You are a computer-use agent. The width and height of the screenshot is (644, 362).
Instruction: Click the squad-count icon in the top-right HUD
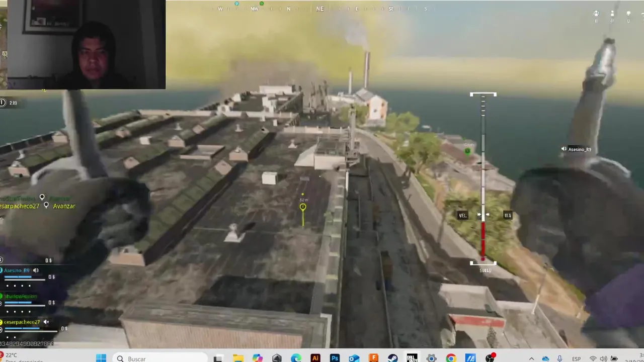click(x=596, y=14)
